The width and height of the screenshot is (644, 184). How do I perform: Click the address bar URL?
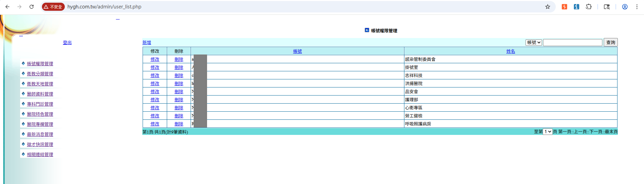click(x=104, y=7)
